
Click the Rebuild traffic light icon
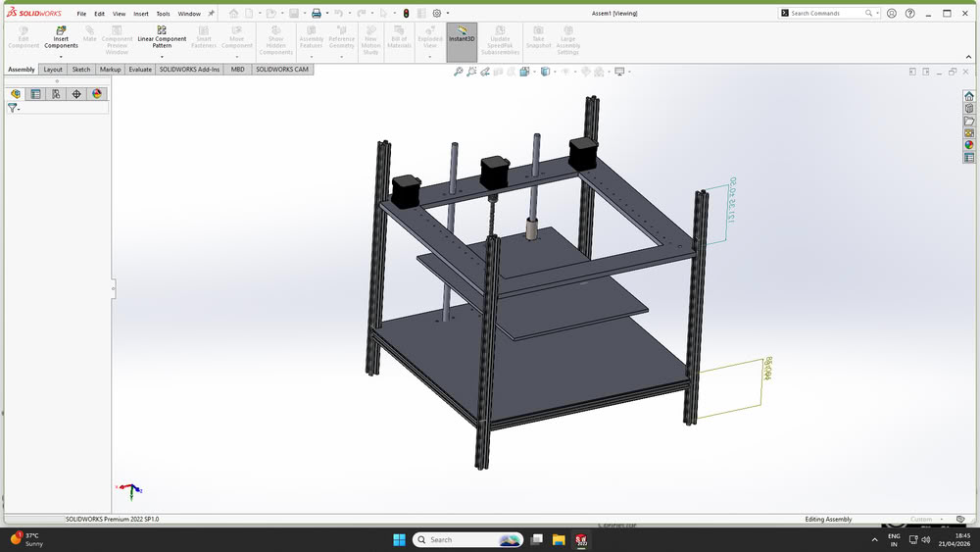click(x=406, y=13)
